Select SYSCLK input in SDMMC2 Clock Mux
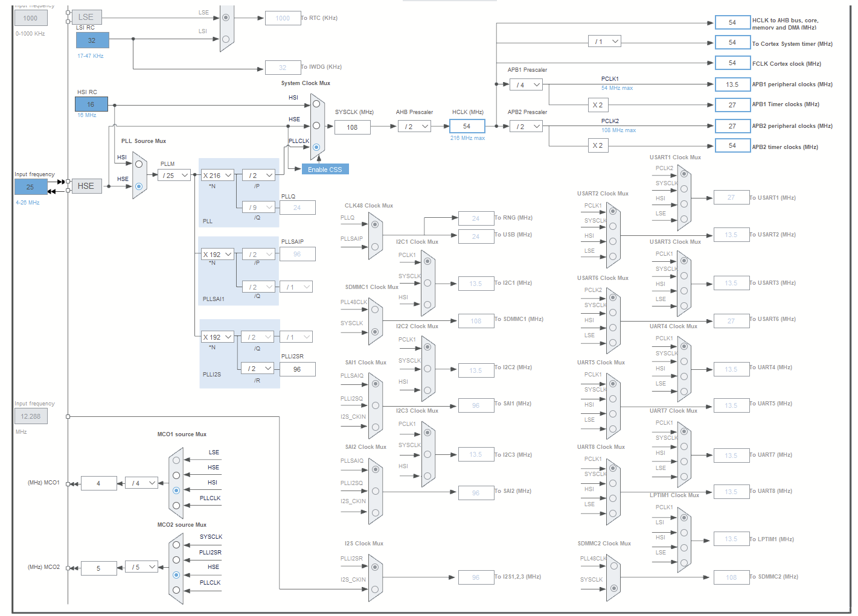 click(x=613, y=588)
